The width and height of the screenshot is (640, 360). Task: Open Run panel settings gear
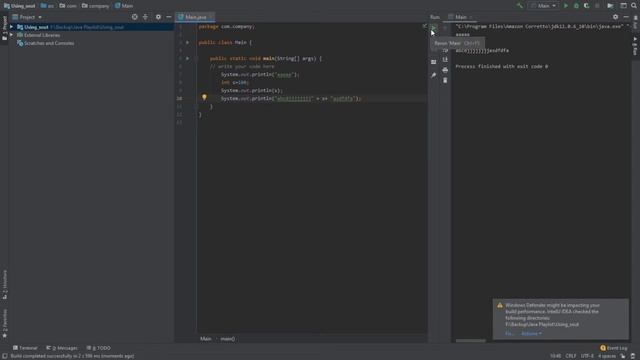coord(616,17)
